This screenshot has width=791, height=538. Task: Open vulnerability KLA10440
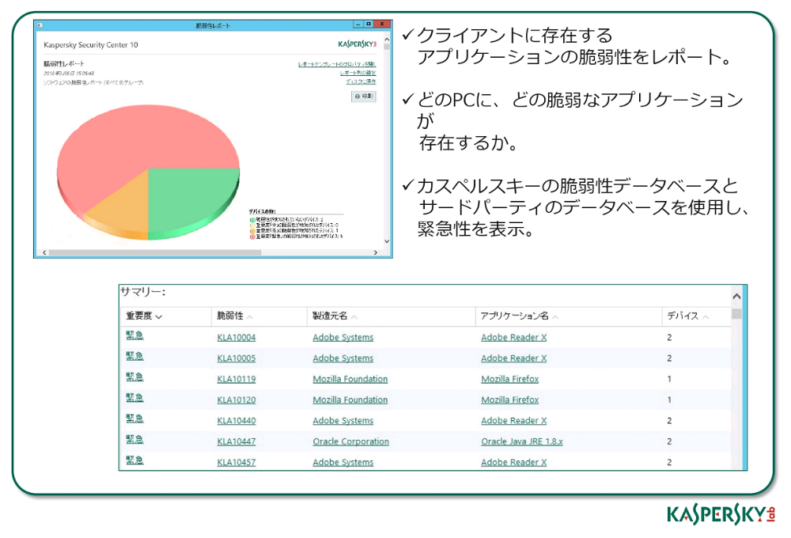[x=236, y=420]
